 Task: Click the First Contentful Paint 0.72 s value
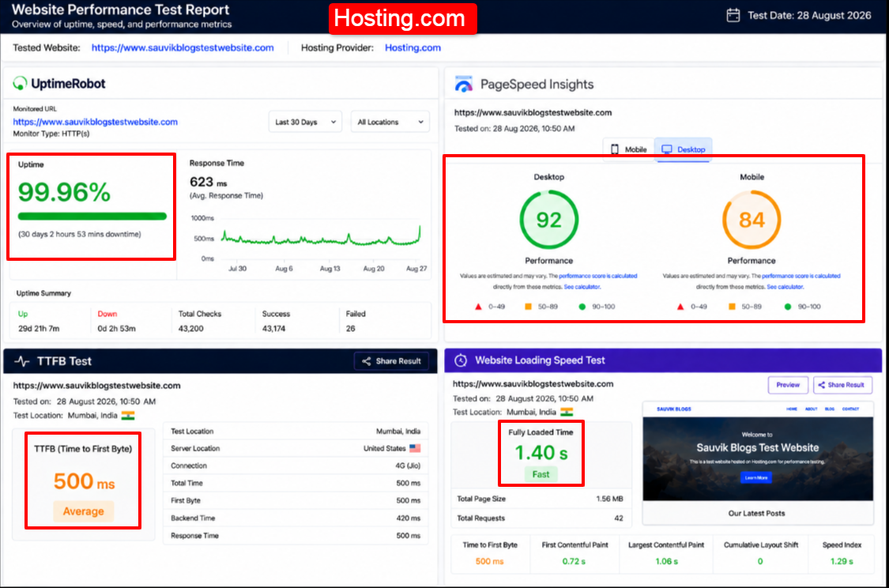[574, 561]
